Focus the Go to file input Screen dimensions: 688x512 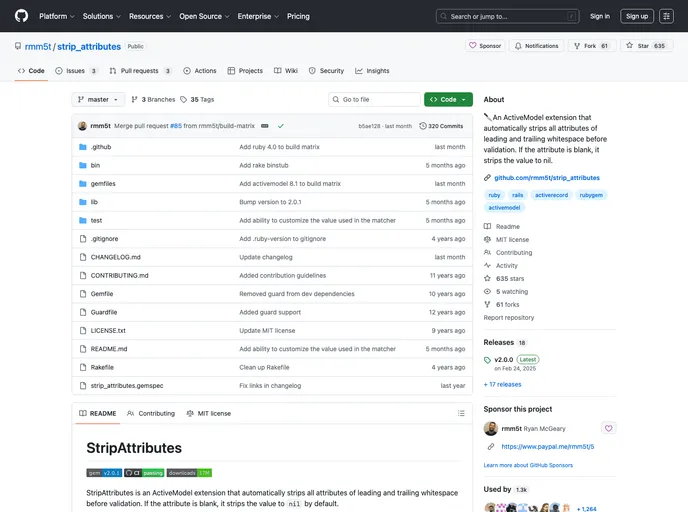click(374, 100)
